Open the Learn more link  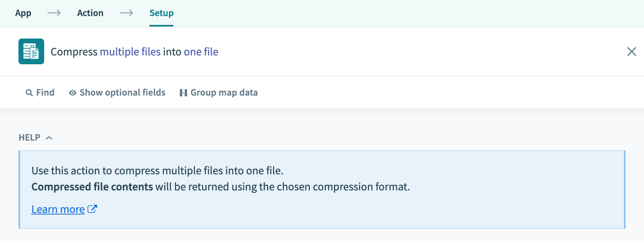click(58, 208)
